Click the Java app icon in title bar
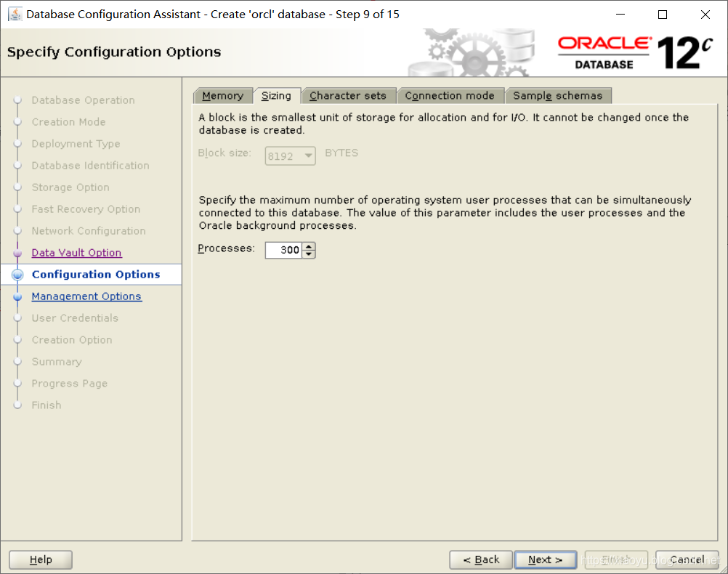This screenshot has width=728, height=574. (15, 15)
